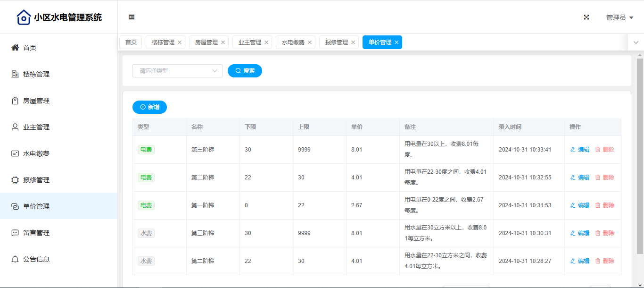The width and height of the screenshot is (644, 288).
Task: Select 公告信息 in the sidebar
Action: pyautogui.click(x=36, y=259)
